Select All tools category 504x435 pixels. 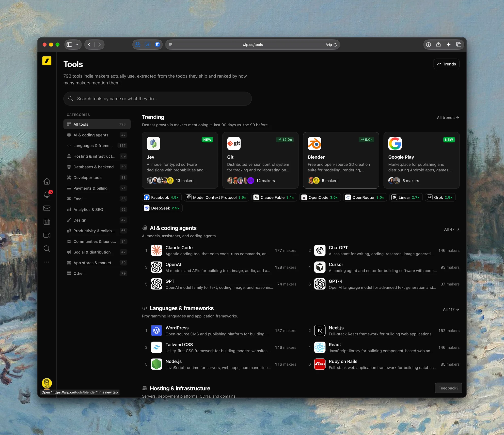coord(97,124)
